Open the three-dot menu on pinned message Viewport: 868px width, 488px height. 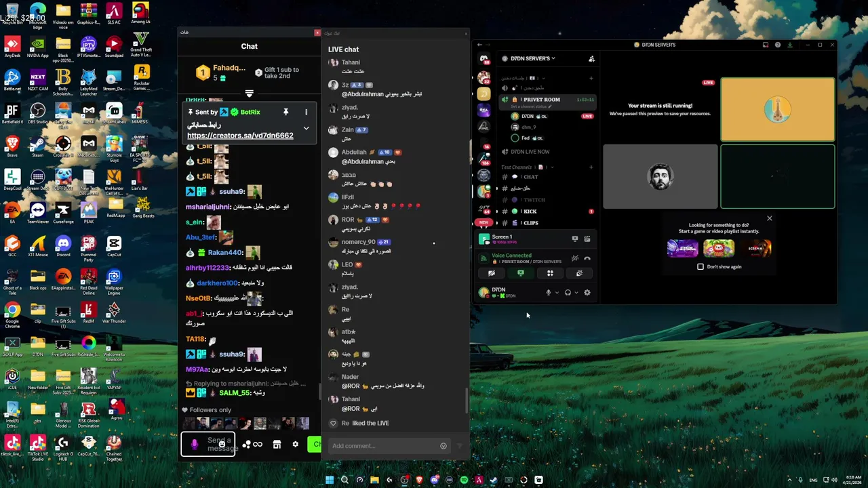pyautogui.click(x=306, y=112)
